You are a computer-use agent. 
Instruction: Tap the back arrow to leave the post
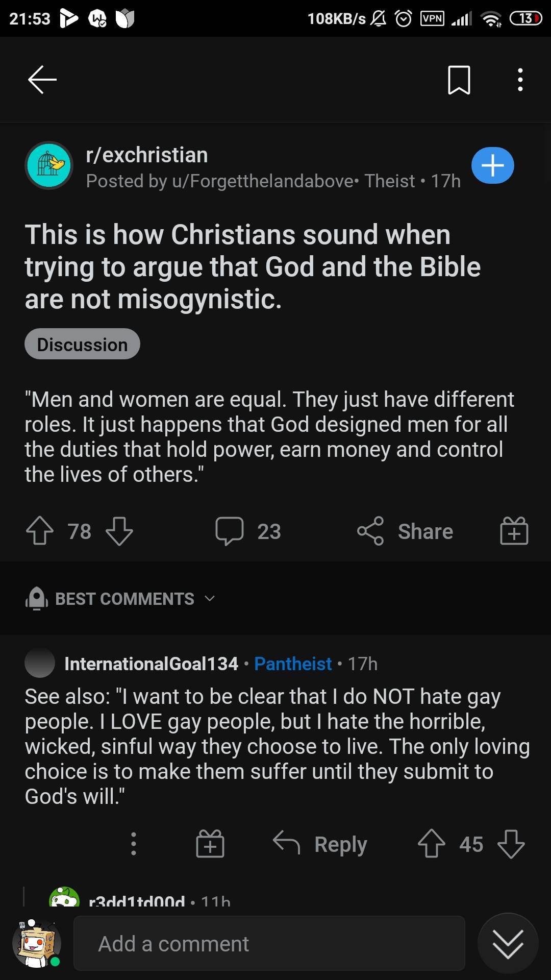(41, 79)
